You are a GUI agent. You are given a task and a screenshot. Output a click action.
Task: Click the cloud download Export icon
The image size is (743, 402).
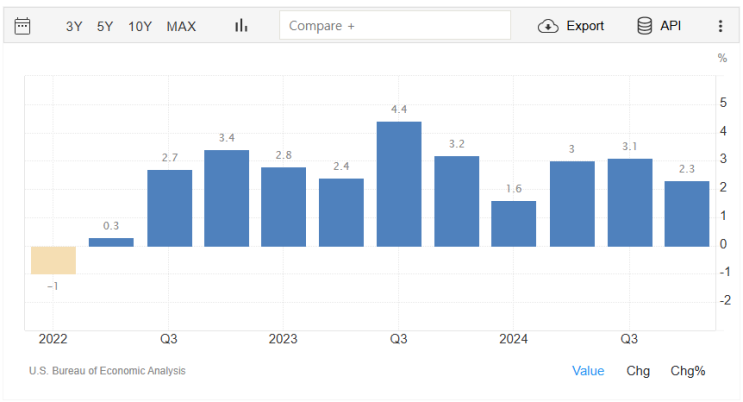click(548, 26)
